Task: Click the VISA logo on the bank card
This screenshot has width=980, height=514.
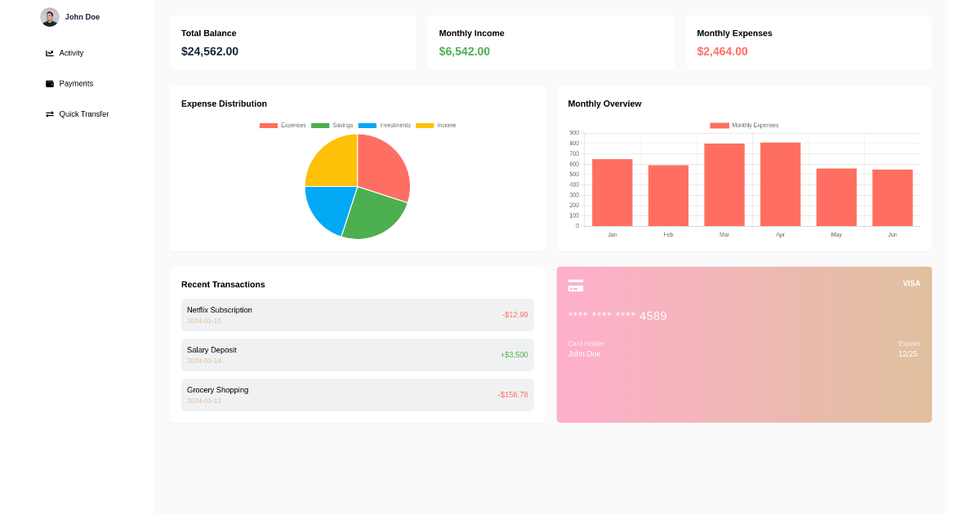Action: click(911, 283)
